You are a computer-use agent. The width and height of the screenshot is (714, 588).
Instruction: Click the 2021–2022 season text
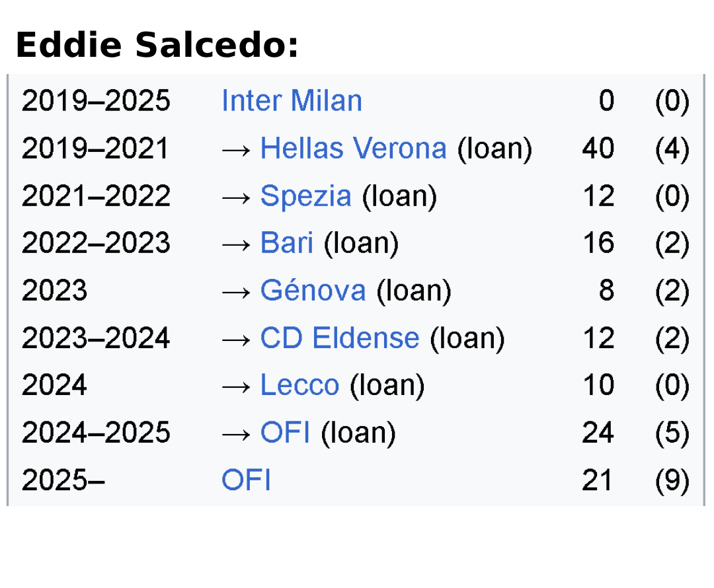coord(96,196)
